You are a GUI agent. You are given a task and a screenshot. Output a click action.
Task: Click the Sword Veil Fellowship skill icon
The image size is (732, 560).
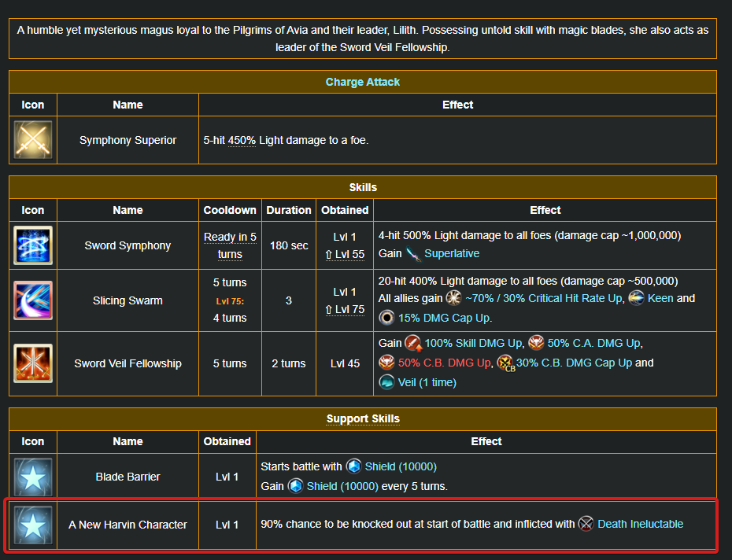(33, 363)
